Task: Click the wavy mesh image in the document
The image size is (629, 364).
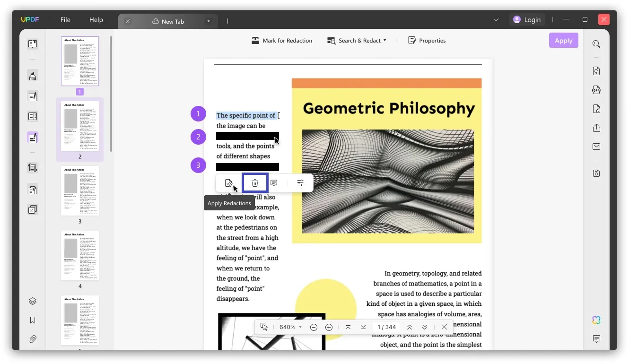Action: pyautogui.click(x=388, y=181)
